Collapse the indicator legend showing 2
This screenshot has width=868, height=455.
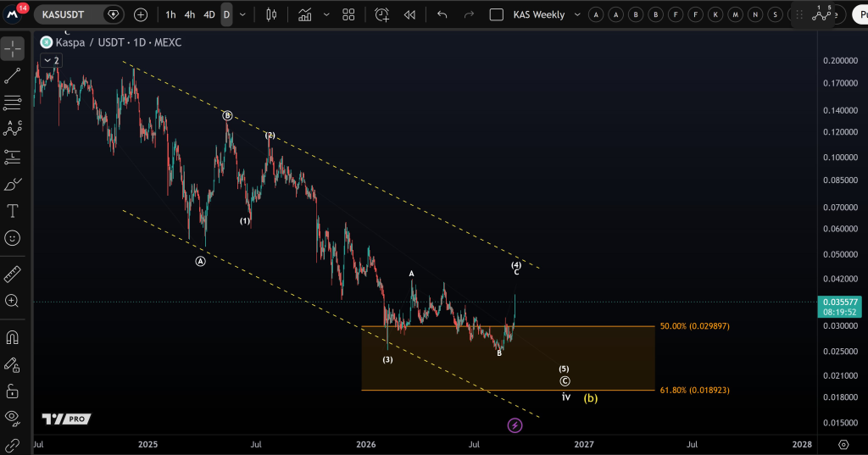point(51,60)
